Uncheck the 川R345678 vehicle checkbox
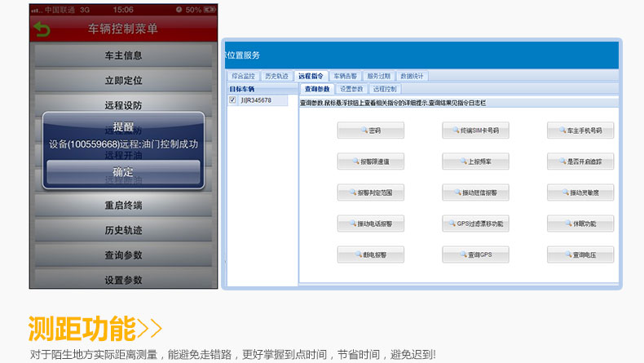 [233, 100]
